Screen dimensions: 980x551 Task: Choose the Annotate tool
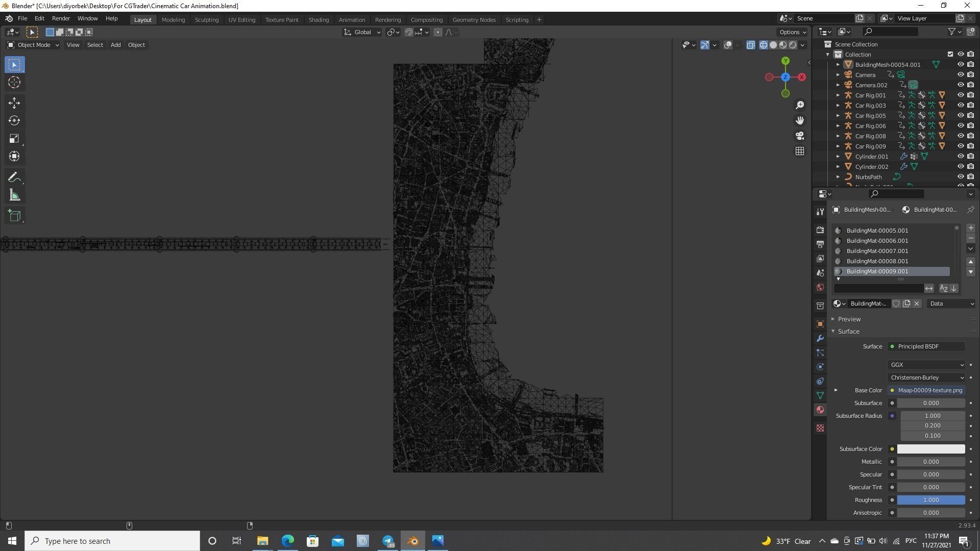point(14,178)
